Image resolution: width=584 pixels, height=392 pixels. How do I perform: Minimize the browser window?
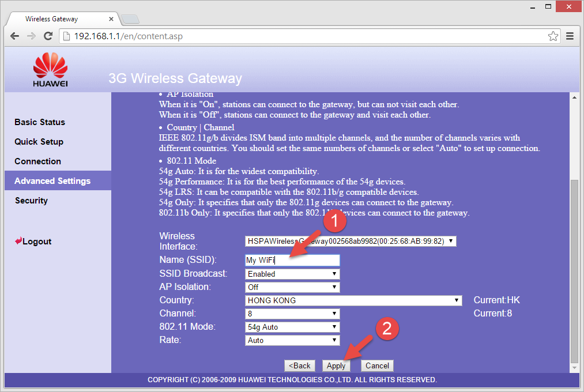tap(533, 7)
